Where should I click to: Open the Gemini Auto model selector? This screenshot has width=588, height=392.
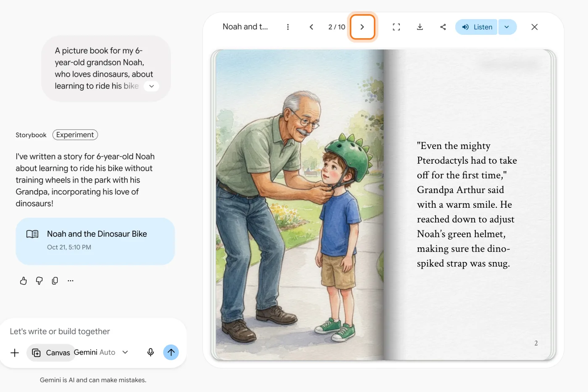pos(101,353)
